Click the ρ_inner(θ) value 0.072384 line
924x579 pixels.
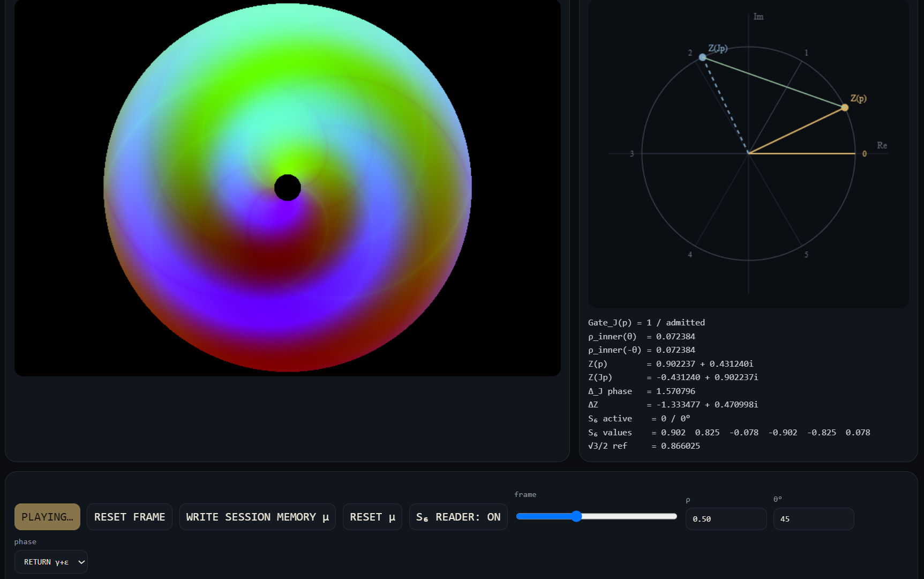(x=642, y=336)
